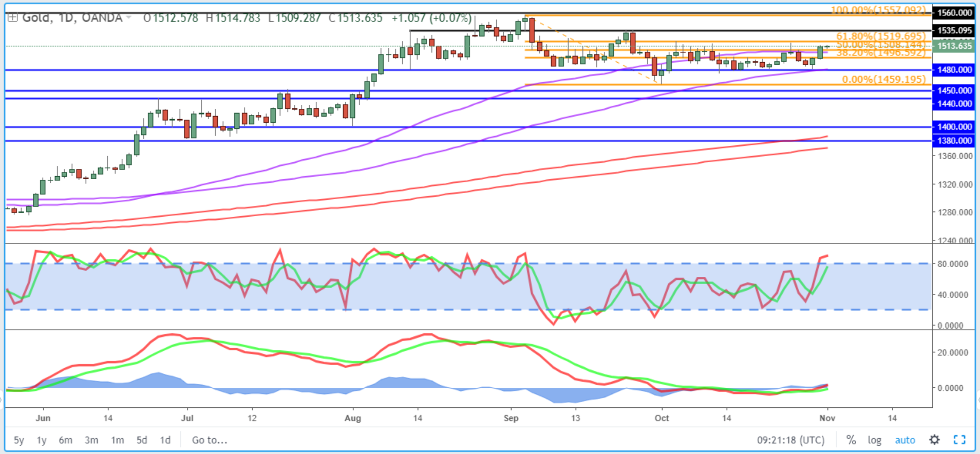Expand the Gold symbol legend box icon
This screenshot has height=454, width=980.
click(12, 17)
